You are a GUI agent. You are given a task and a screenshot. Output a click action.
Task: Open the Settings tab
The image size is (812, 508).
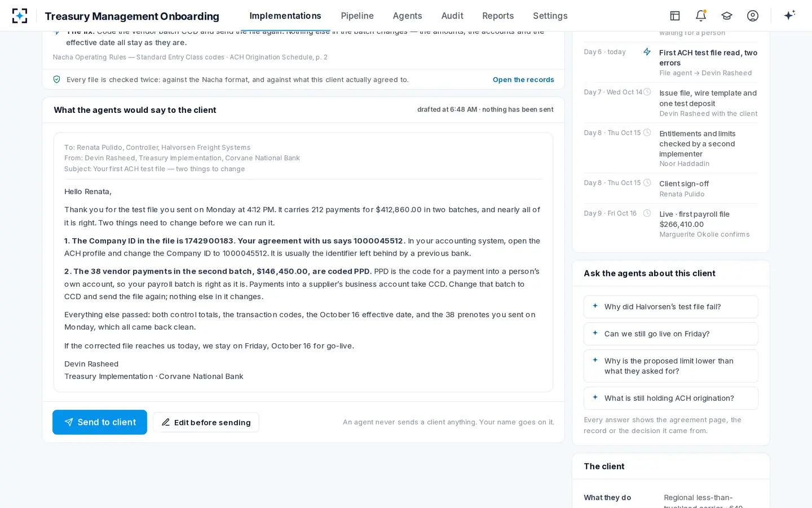pos(550,16)
